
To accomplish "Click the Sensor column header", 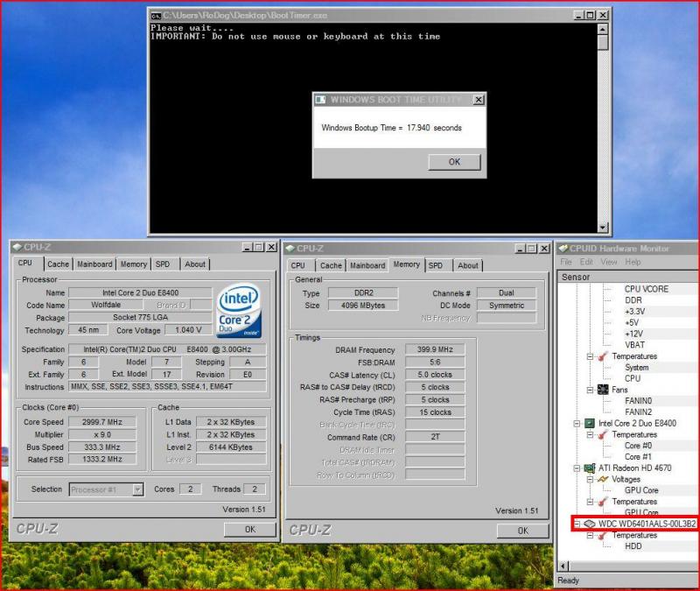I will [628, 277].
